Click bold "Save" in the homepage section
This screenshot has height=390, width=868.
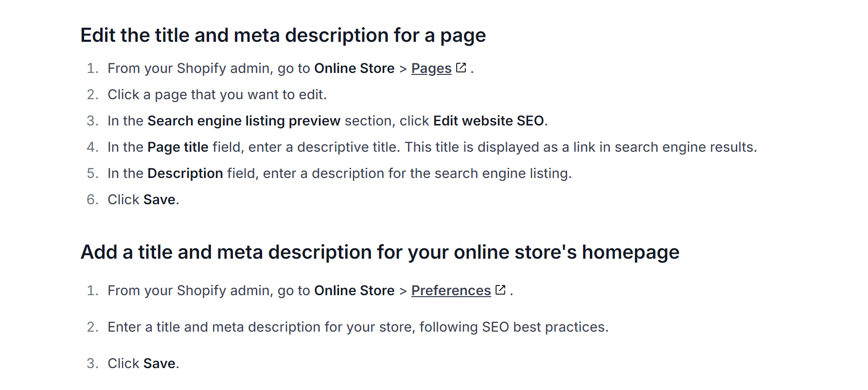tap(159, 364)
